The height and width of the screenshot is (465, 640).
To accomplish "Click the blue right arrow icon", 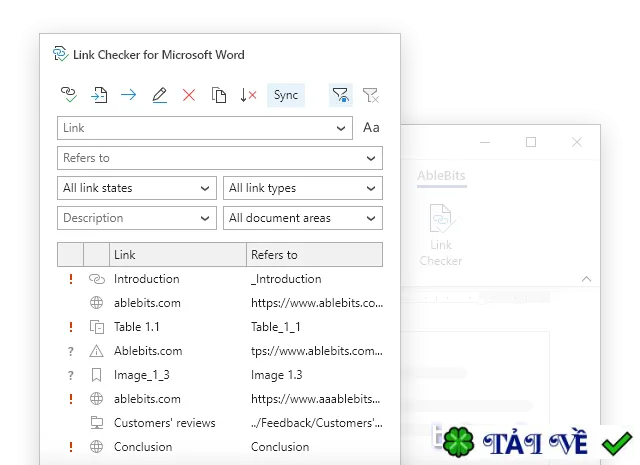I will point(129,95).
